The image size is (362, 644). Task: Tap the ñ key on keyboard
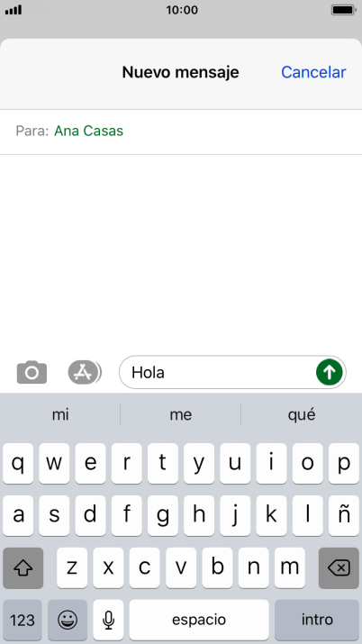(344, 515)
